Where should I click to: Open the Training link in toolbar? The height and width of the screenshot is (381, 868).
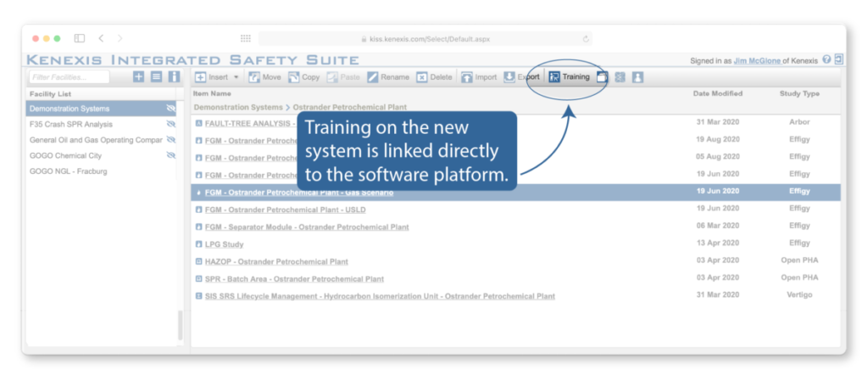(569, 77)
